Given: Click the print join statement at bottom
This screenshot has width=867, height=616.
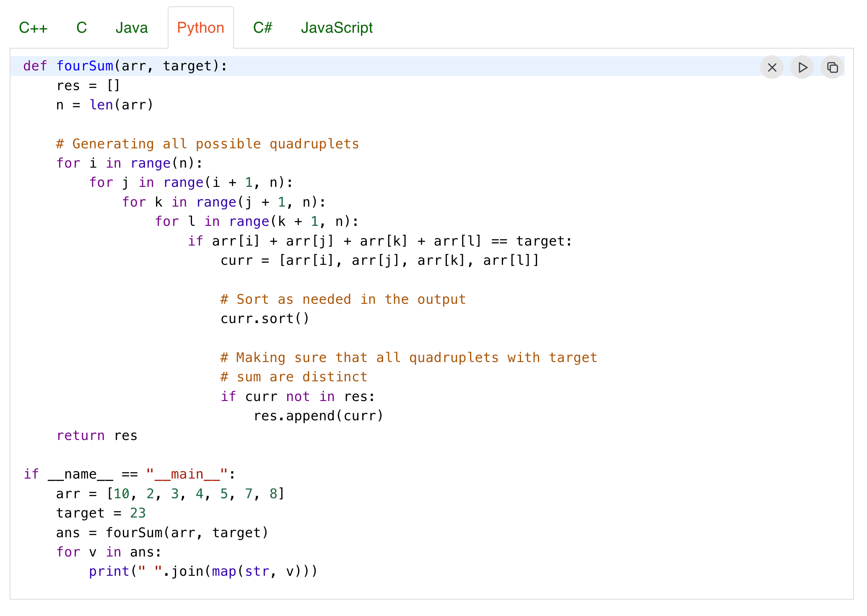Looking at the screenshot, I should point(202,571).
